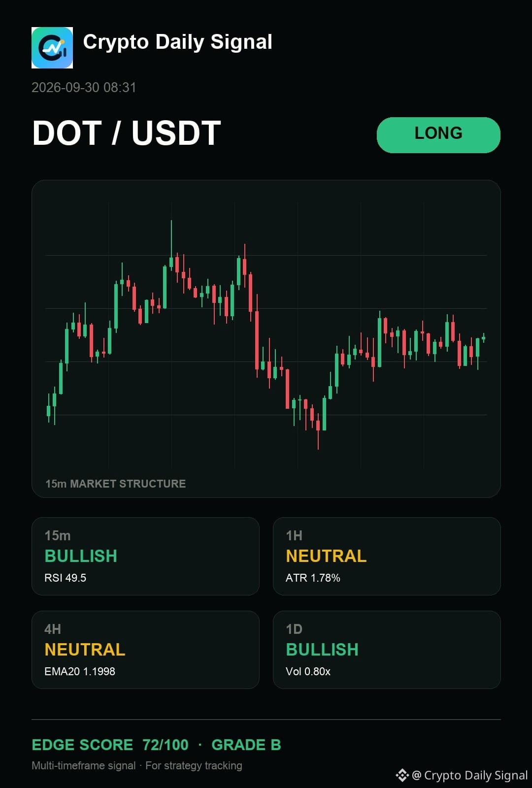This screenshot has height=788, width=532.
Task: Click the last green candle on chart
Action: pyautogui.click(x=484, y=338)
